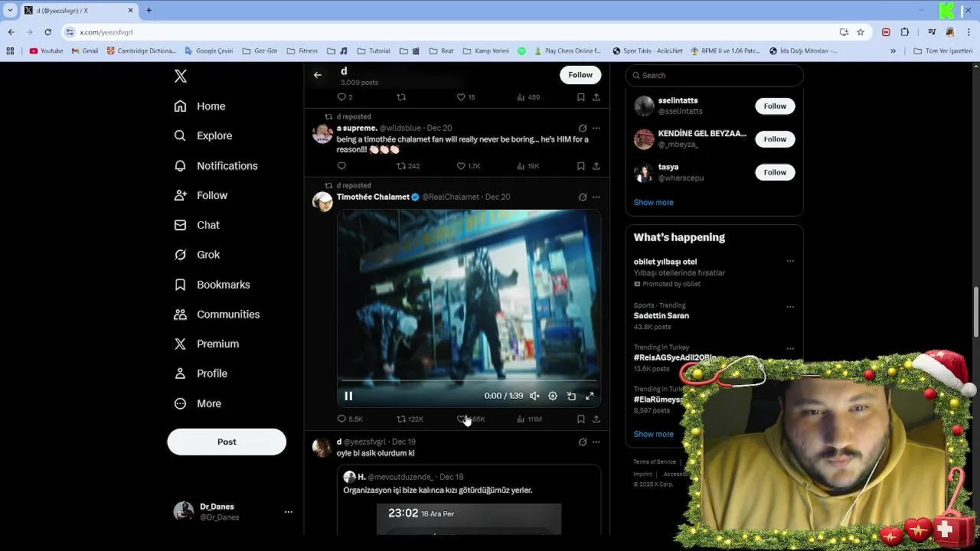Click Show more under who to follow
Image resolution: width=980 pixels, height=551 pixels.
pos(654,202)
